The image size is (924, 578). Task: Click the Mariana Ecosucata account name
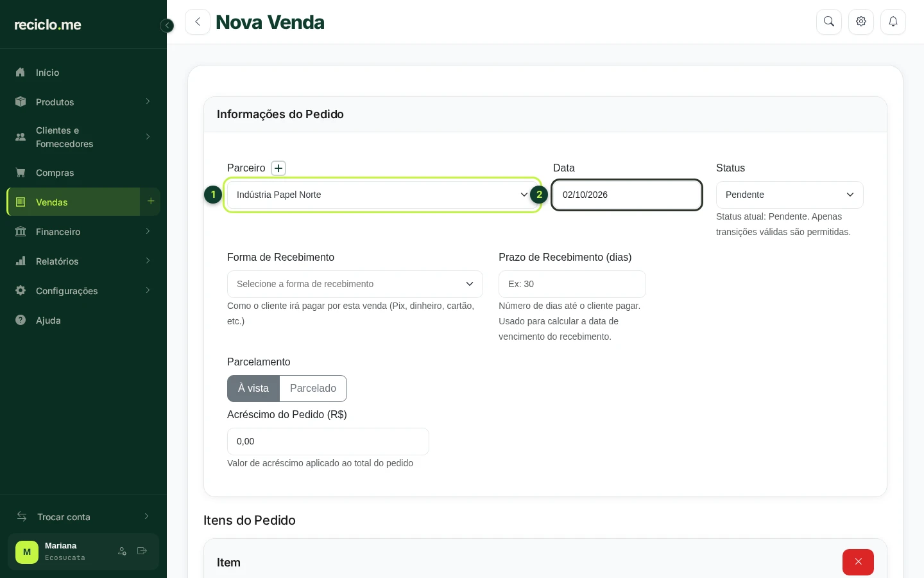65,552
